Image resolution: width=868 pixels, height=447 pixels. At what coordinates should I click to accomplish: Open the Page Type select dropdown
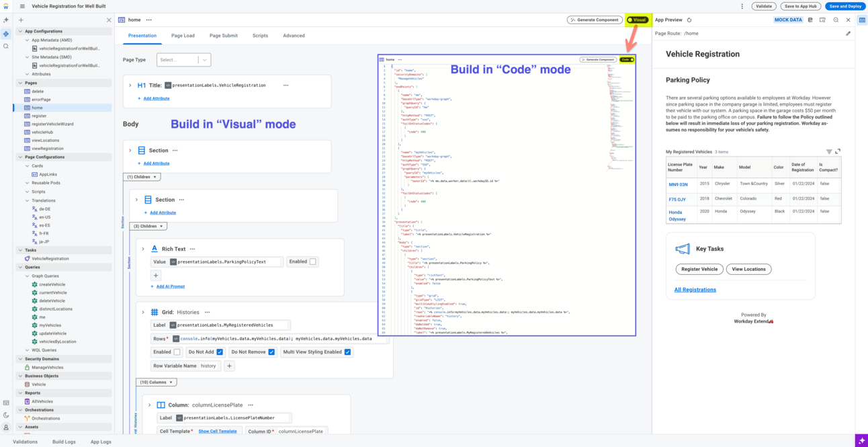tap(183, 60)
